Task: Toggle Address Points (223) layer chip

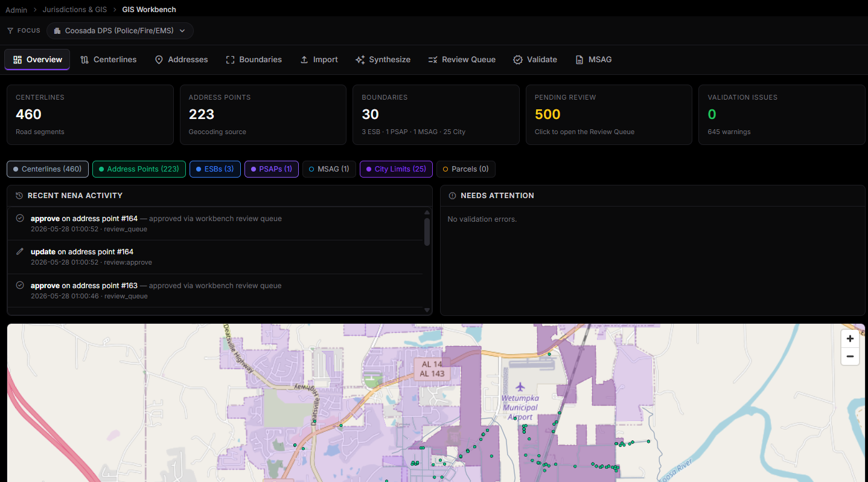Action: 139,169
